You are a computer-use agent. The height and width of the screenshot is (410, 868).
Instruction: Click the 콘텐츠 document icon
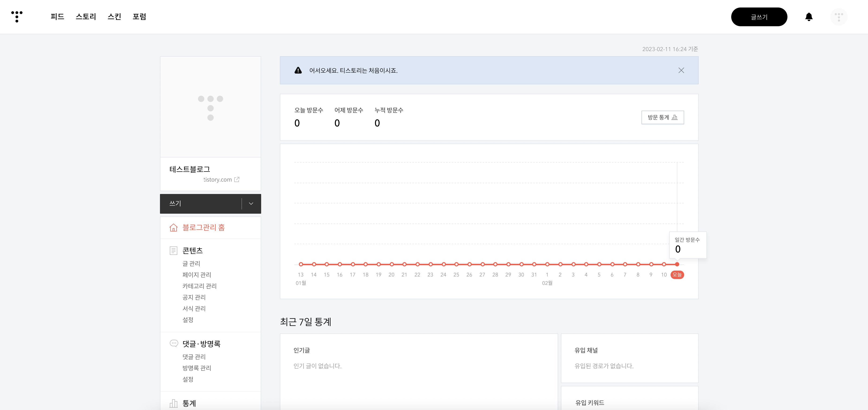174,250
